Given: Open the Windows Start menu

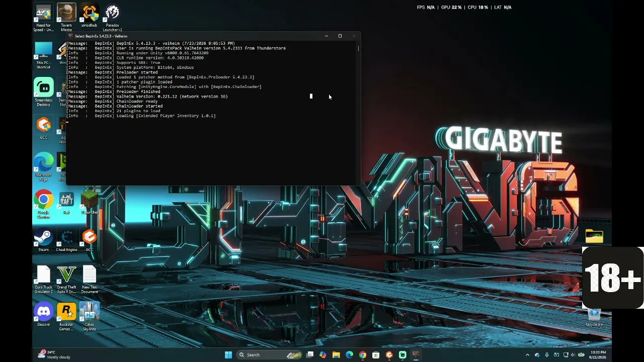Looking at the screenshot, I should [228, 354].
